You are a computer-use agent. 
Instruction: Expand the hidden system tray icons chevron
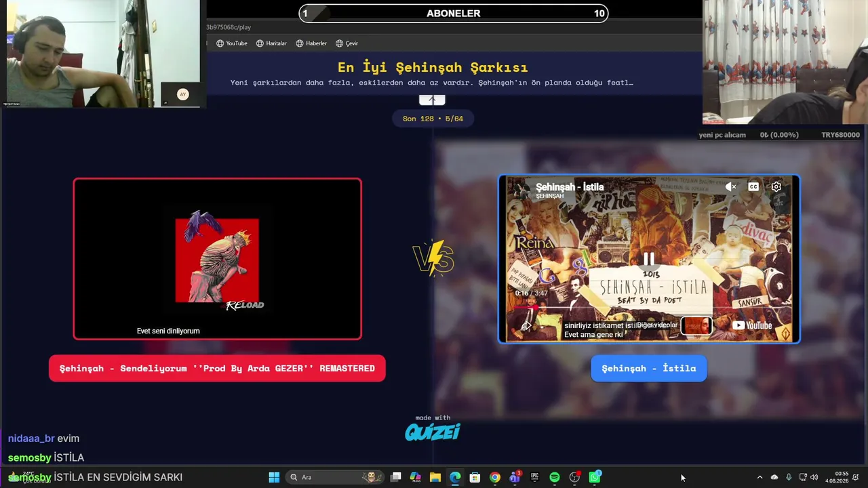pyautogui.click(x=759, y=477)
